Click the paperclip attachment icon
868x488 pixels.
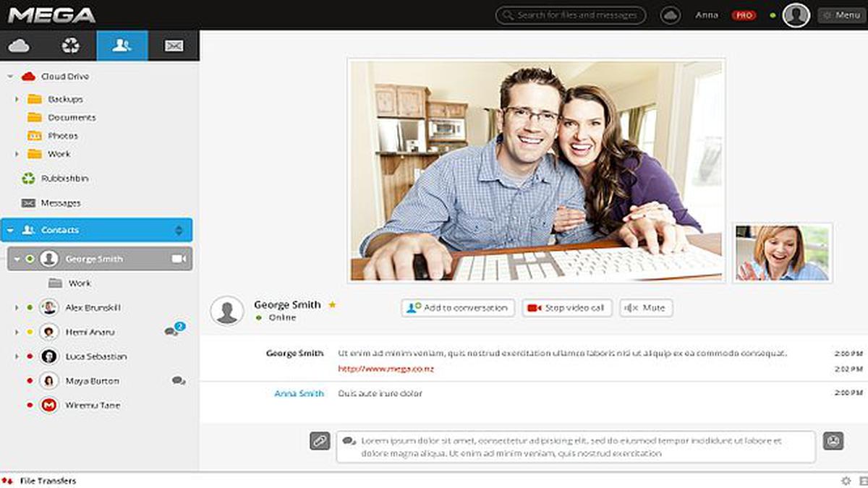click(x=319, y=440)
